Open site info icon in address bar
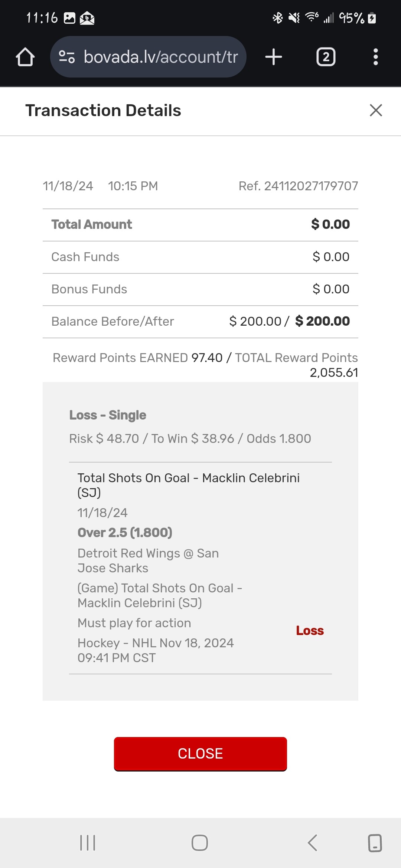This screenshot has width=401, height=868. click(67, 57)
